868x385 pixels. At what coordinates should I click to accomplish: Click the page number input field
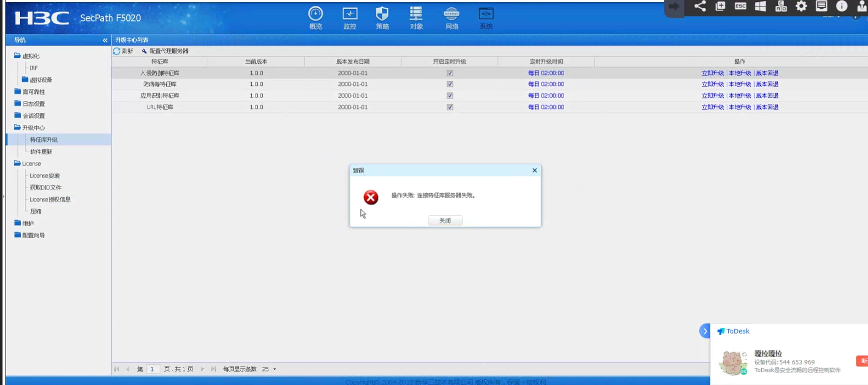coord(153,369)
